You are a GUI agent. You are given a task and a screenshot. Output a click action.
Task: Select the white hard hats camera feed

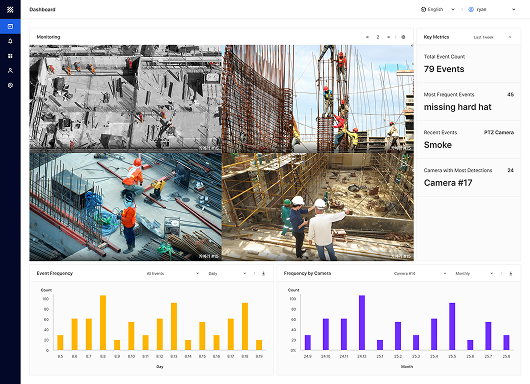pos(318,207)
